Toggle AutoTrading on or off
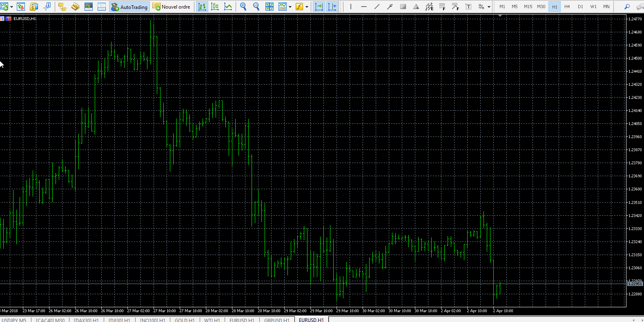Screen dimensions: 644x322 click(x=129, y=7)
